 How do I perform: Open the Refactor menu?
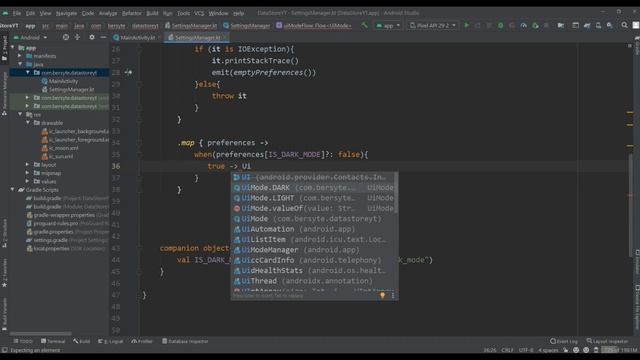tap(131, 13)
